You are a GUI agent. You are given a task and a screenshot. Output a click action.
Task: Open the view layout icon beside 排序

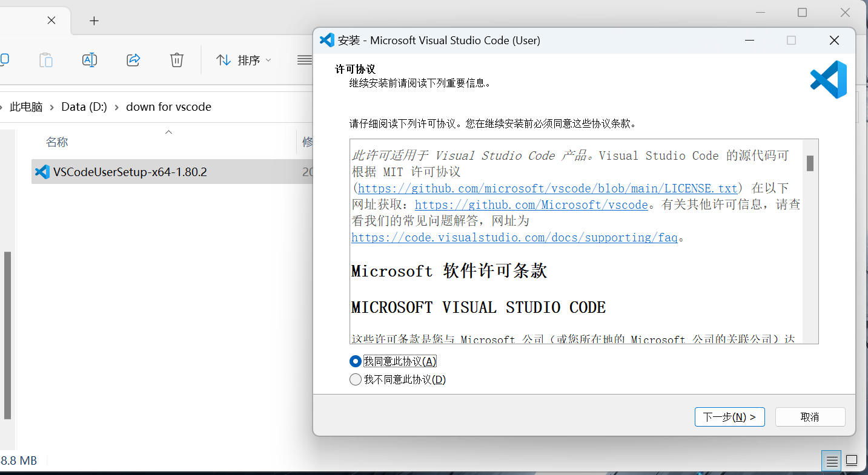(x=305, y=60)
